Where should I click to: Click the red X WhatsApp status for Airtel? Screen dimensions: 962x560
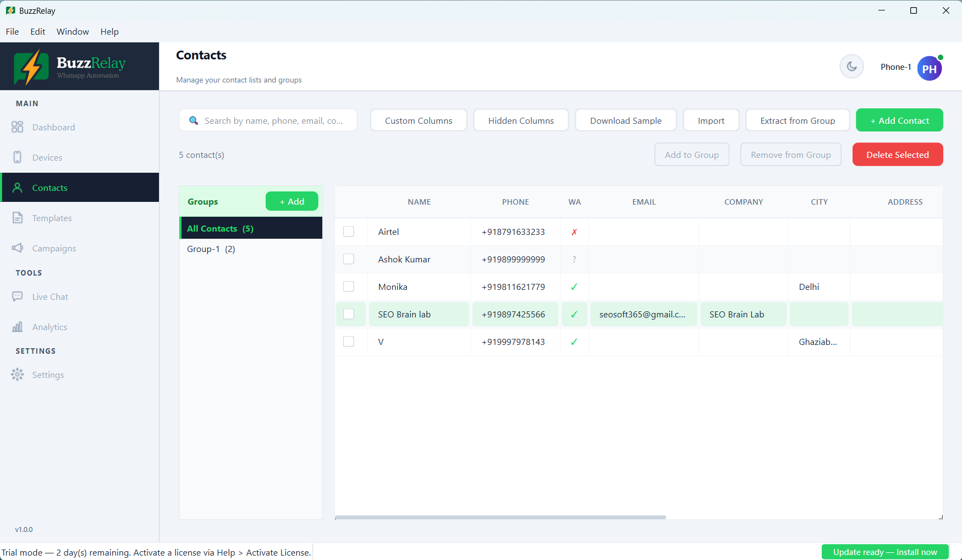pyautogui.click(x=574, y=232)
